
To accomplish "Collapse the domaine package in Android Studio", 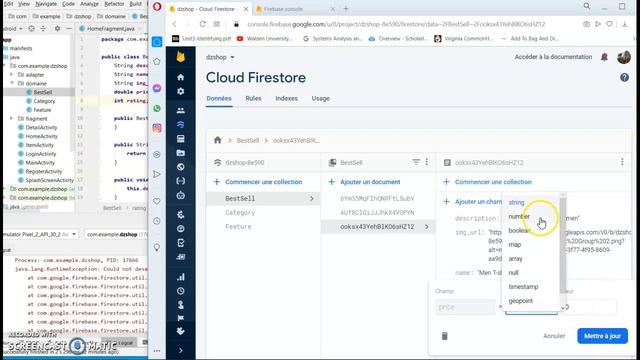I will point(11,83).
